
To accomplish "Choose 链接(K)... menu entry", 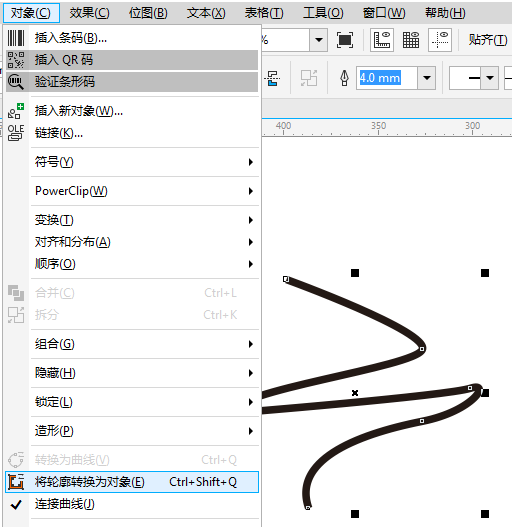I will pyautogui.click(x=132, y=133).
